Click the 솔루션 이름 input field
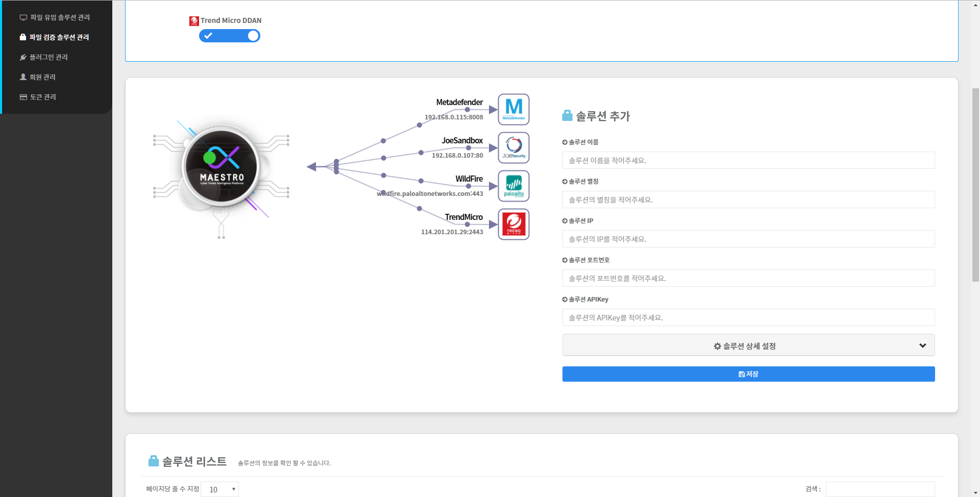Screen dimensions: 980x497 pos(748,160)
